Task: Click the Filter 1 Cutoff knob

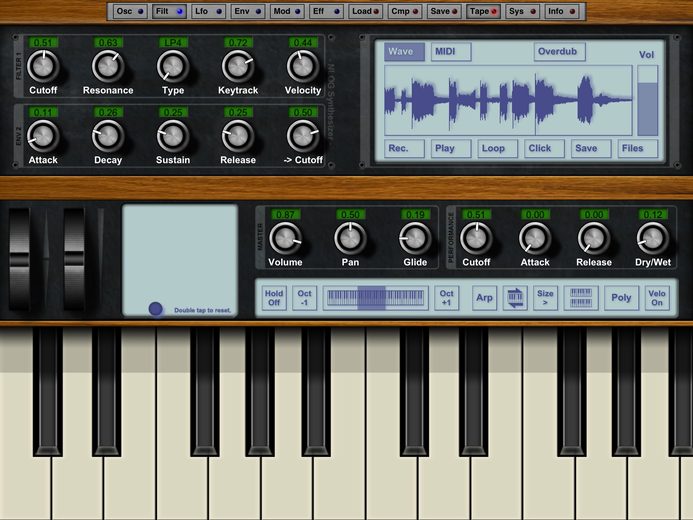Action: [43, 66]
